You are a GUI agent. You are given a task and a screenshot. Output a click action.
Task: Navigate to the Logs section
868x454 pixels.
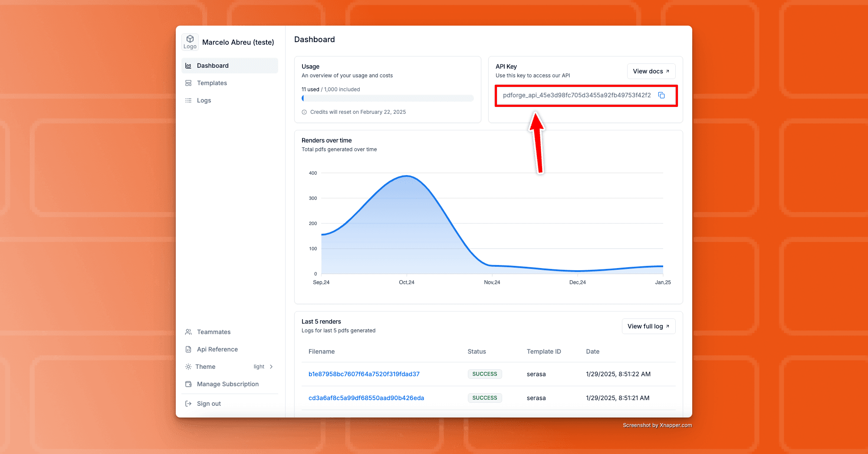pos(204,100)
